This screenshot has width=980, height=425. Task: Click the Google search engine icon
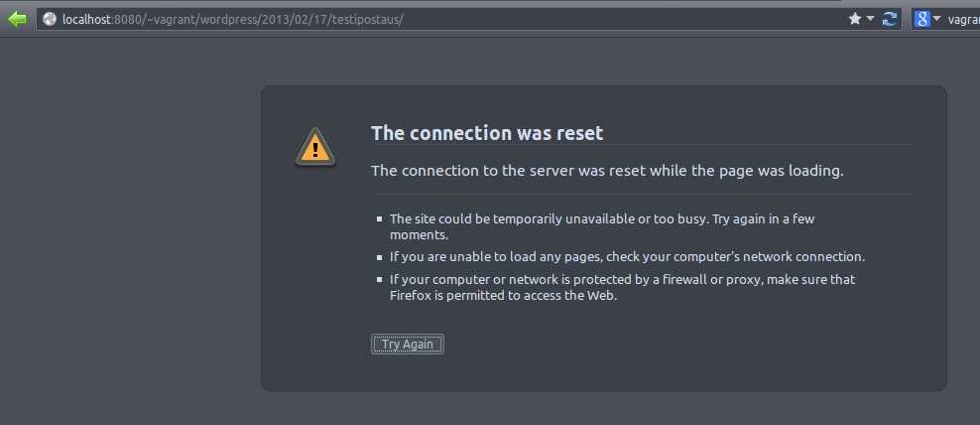click(921, 20)
